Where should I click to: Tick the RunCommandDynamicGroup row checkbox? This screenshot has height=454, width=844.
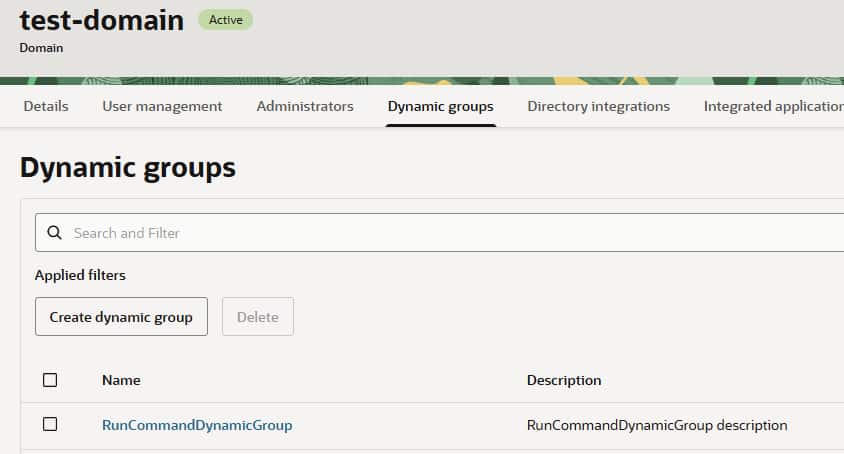tap(50, 424)
